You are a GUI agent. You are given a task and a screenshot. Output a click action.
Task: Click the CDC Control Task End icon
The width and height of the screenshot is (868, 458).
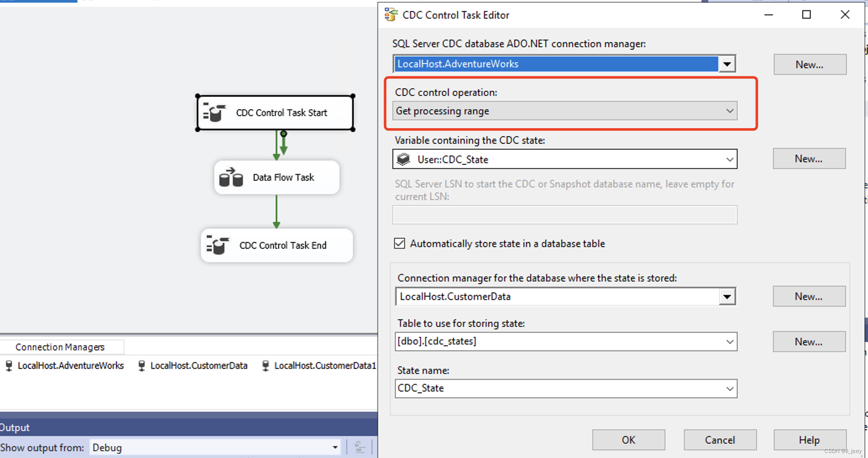click(x=218, y=245)
